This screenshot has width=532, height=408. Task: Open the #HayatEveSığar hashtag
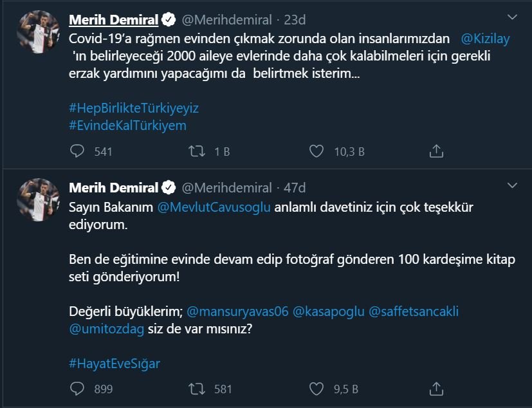point(115,364)
